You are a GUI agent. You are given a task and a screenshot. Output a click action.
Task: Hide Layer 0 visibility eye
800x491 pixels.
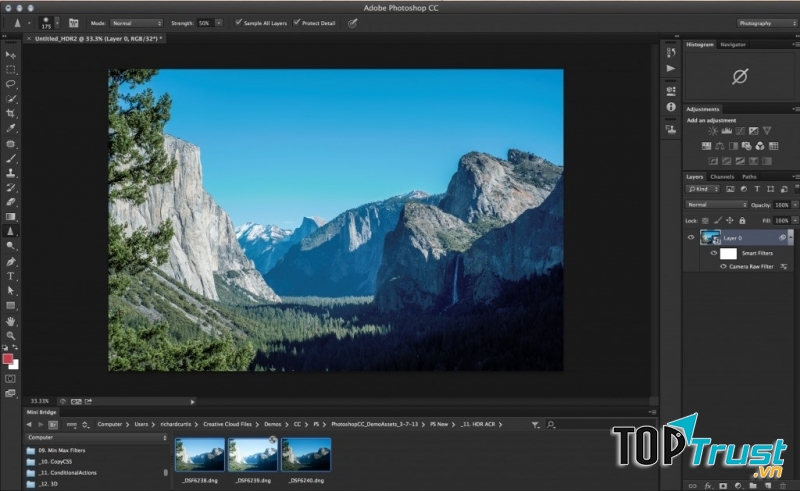point(691,237)
